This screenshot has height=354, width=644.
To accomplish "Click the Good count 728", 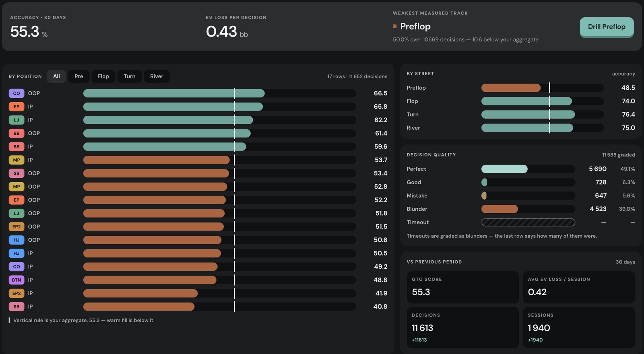I will pyautogui.click(x=601, y=182).
